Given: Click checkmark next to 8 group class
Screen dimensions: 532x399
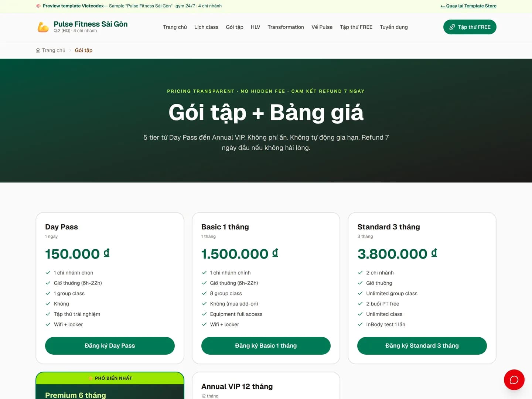Looking at the screenshot, I should click(204, 293).
